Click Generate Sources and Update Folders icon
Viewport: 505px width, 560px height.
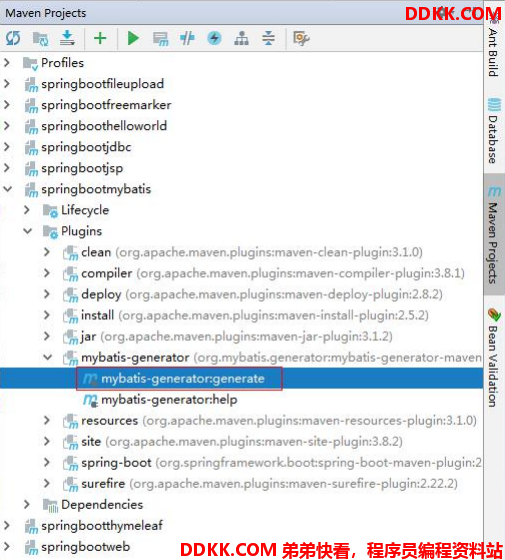click(x=40, y=38)
